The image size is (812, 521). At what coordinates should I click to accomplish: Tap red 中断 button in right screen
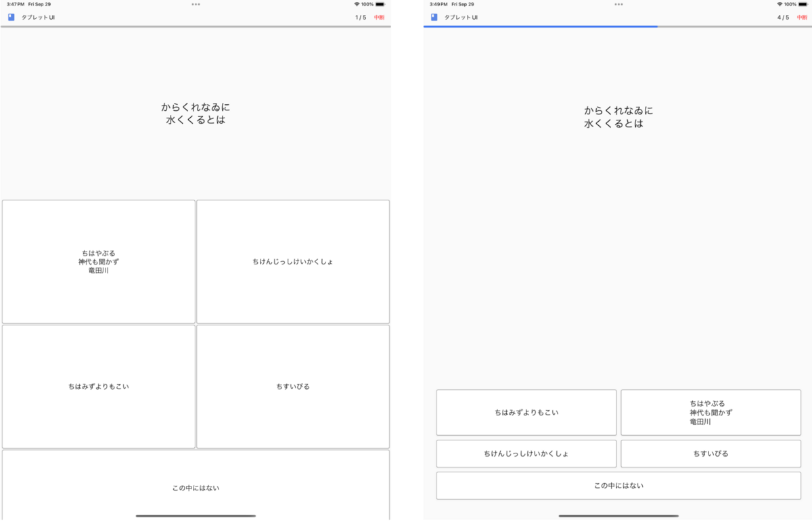(x=803, y=18)
